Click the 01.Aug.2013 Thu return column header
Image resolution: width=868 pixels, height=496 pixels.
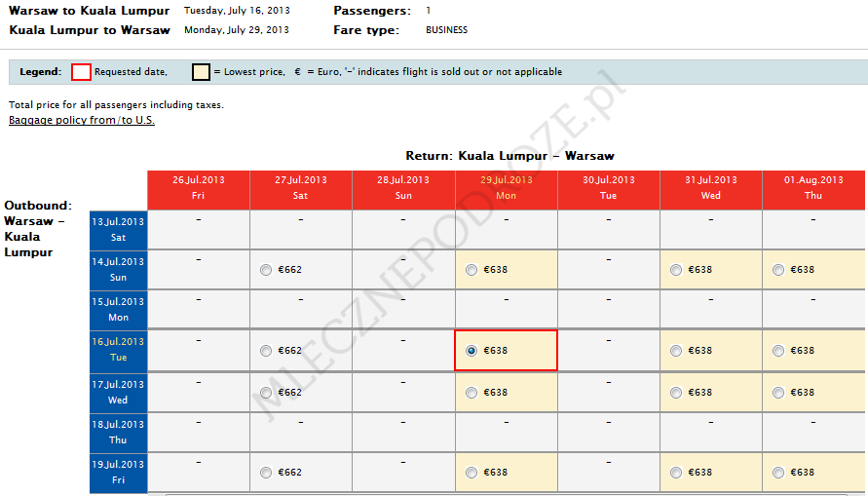813,188
